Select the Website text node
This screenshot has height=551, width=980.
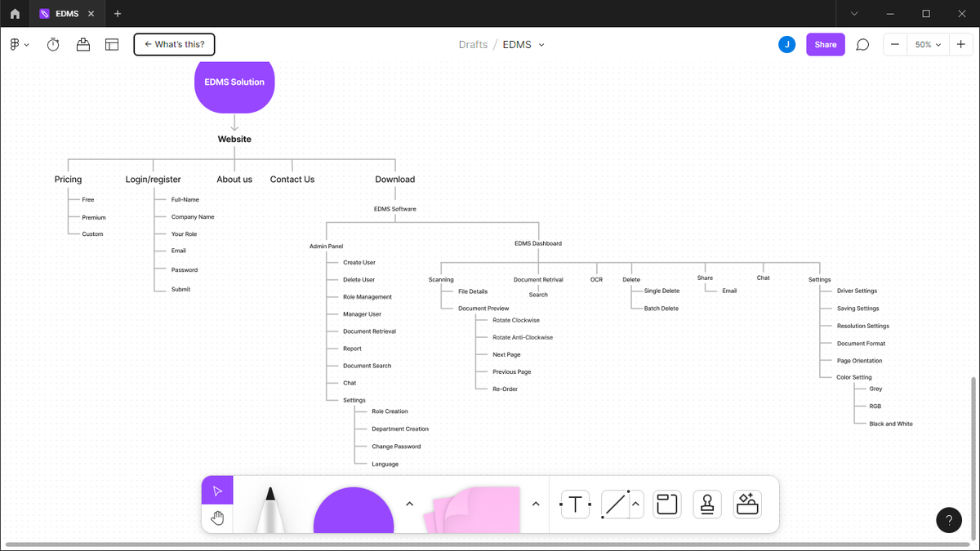coord(234,140)
